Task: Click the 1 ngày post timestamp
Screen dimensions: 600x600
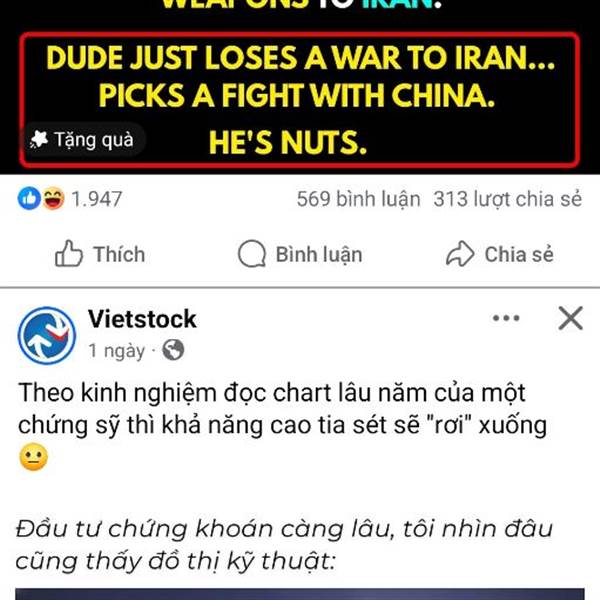Action: [117, 351]
